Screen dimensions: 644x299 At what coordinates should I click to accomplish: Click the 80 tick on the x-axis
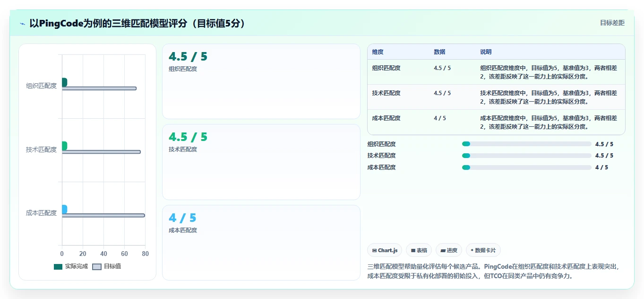click(145, 254)
